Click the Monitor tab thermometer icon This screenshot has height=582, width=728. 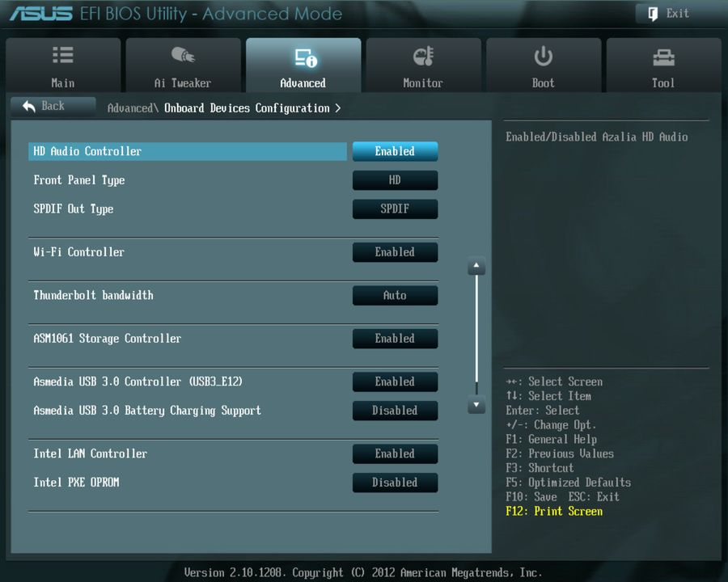423,56
